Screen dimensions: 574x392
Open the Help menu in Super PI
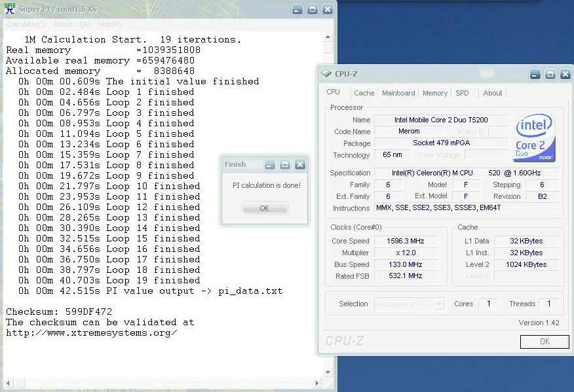109,24
